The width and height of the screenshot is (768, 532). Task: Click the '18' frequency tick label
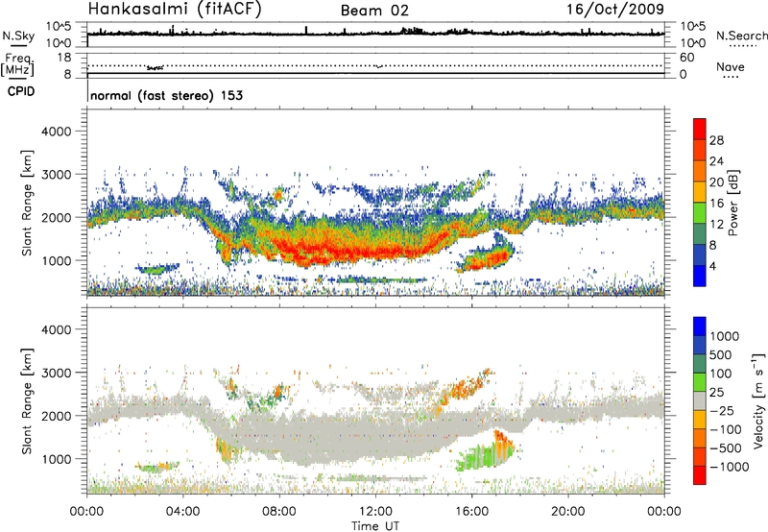tap(64, 58)
